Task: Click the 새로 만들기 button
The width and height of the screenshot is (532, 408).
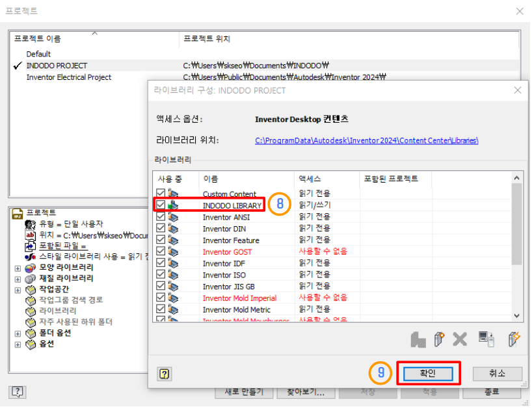Action: click(244, 393)
